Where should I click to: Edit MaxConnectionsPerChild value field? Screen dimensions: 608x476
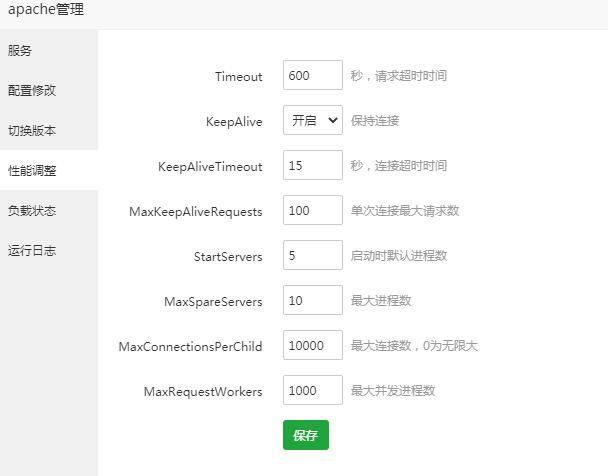[313, 345]
